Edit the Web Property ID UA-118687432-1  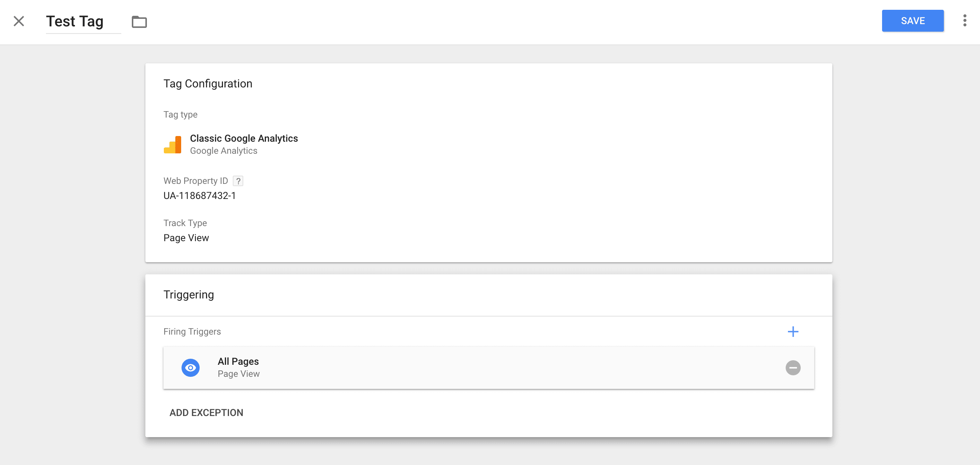click(x=199, y=196)
